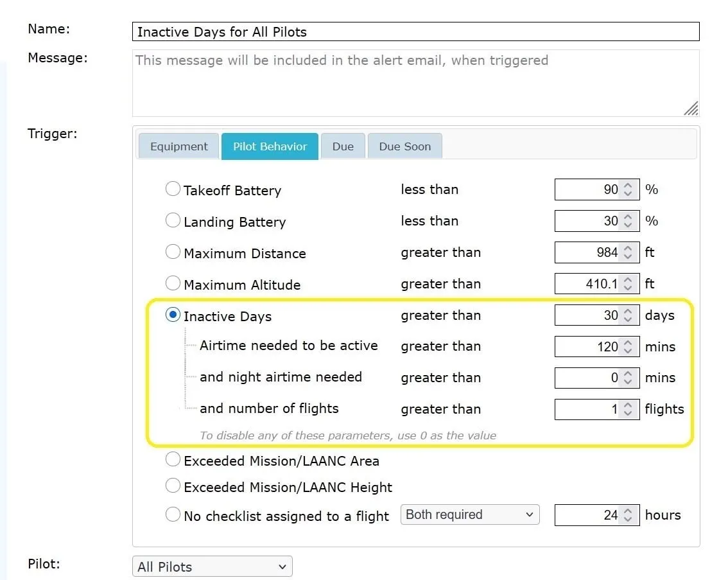The image size is (728, 580).
Task: Click the night airtime spinner arrows
Action: tap(628, 378)
